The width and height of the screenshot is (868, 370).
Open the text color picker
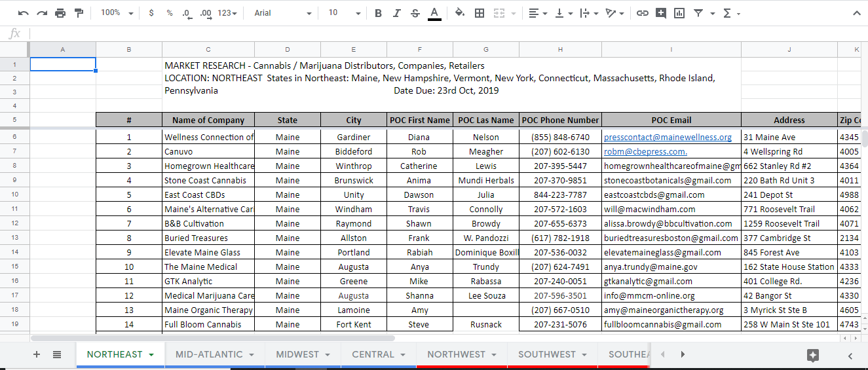(x=434, y=13)
